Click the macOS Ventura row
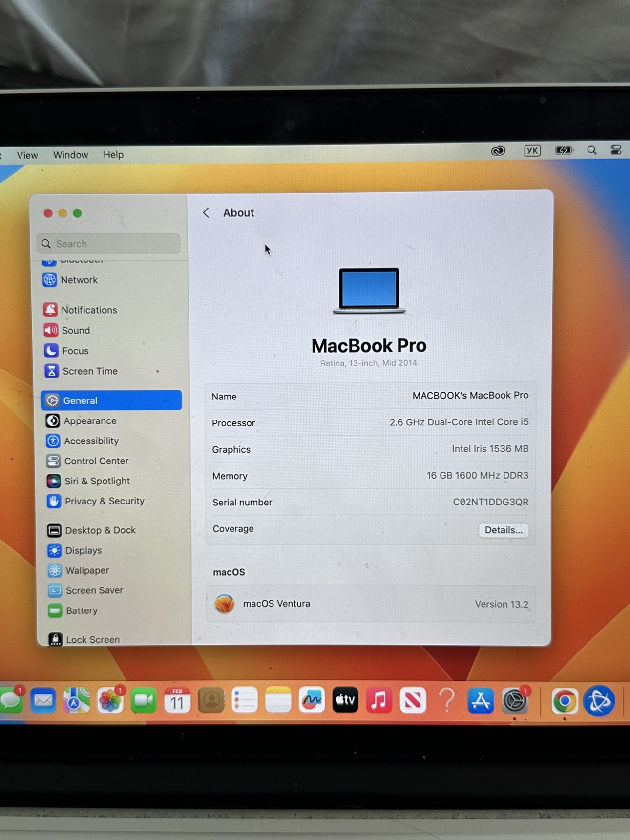Image resolution: width=630 pixels, height=840 pixels. (371, 604)
